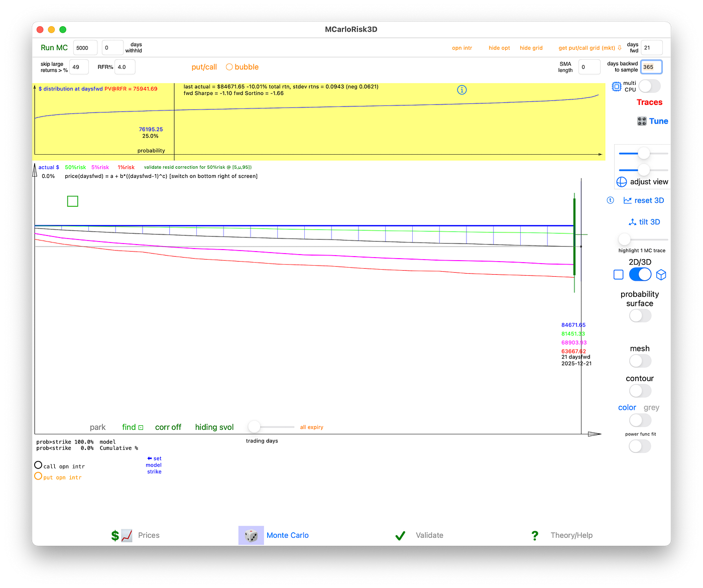Click the Tune sliders icon
Screen dimensions: 703x588
[642, 121]
